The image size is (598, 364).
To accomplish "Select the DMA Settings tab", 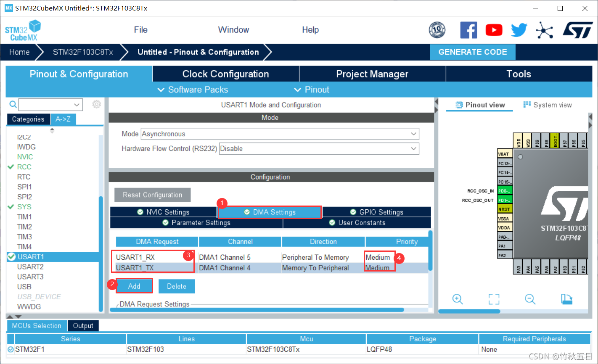I will (x=270, y=212).
